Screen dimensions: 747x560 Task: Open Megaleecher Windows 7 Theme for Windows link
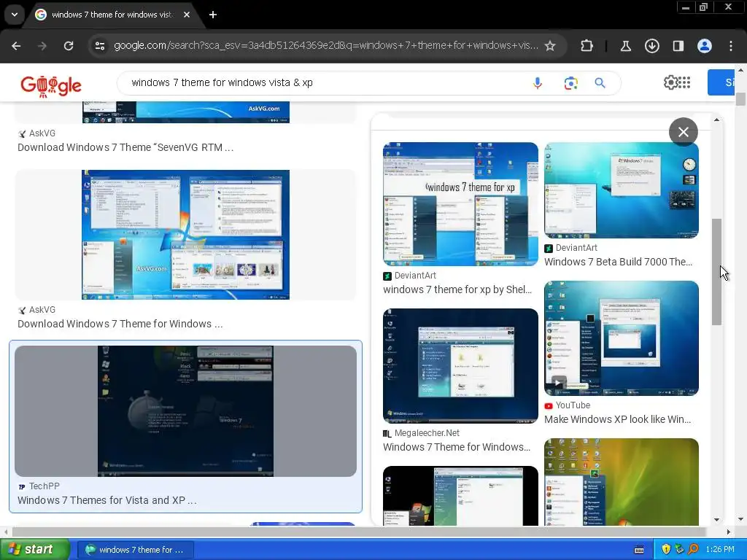click(457, 447)
